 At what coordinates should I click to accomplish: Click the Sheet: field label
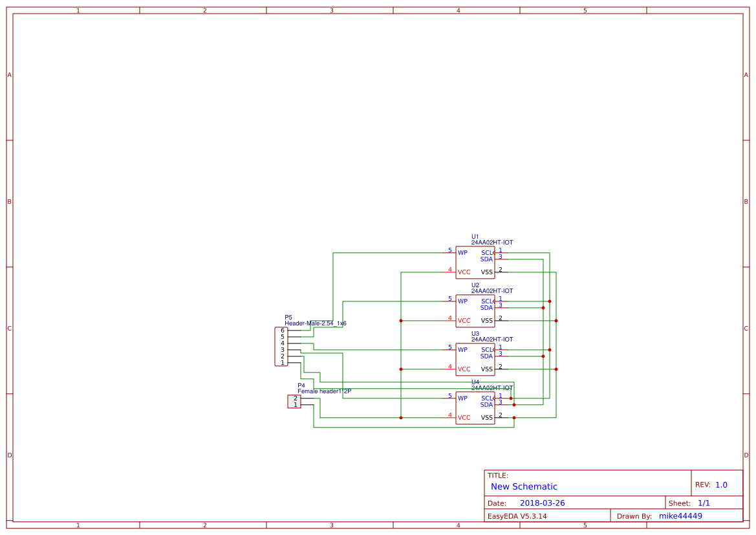(679, 503)
